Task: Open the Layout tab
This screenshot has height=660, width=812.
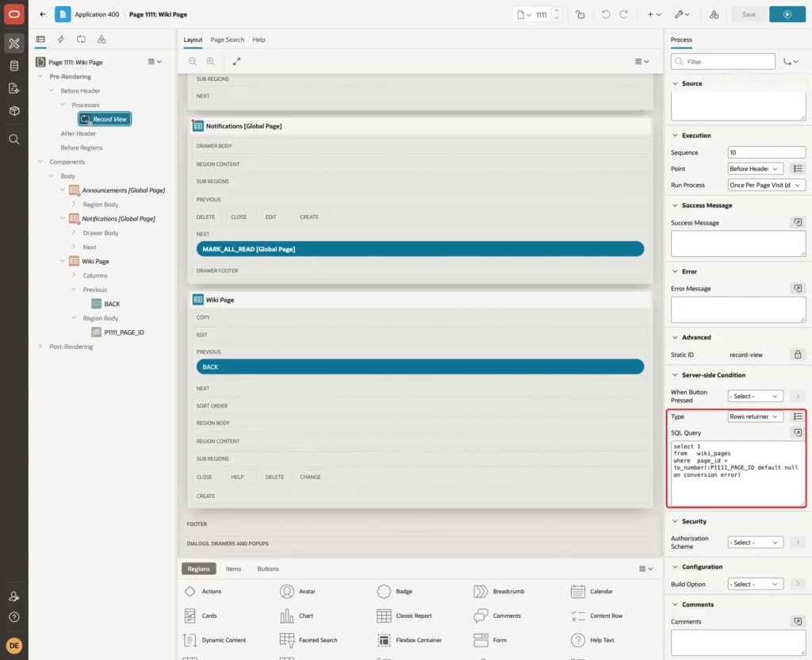Action: [193, 40]
